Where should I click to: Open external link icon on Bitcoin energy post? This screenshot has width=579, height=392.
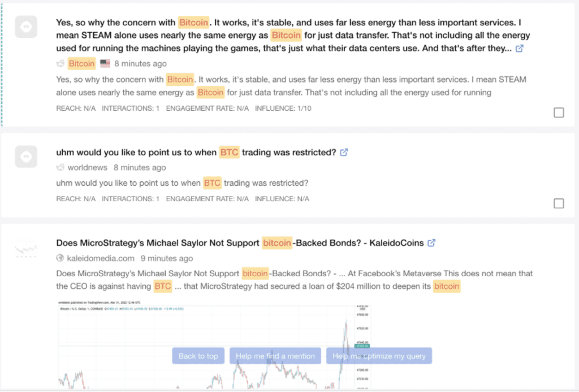coord(520,49)
